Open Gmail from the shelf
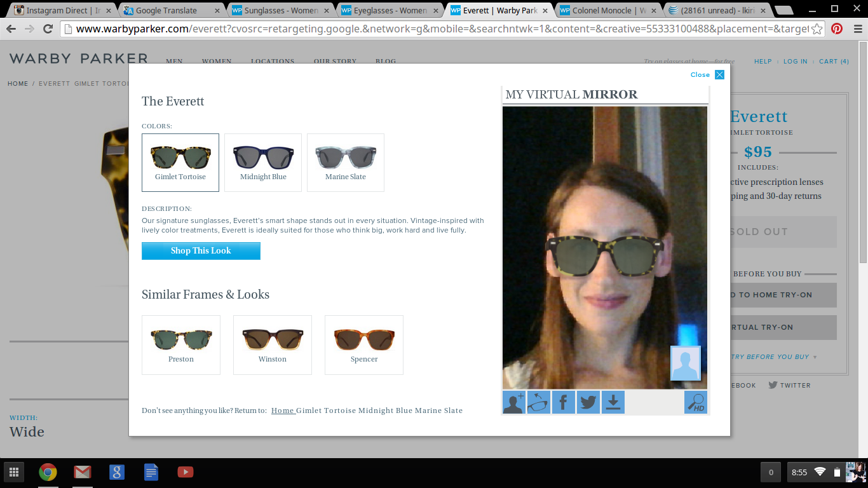The image size is (868, 488). pos(82,472)
